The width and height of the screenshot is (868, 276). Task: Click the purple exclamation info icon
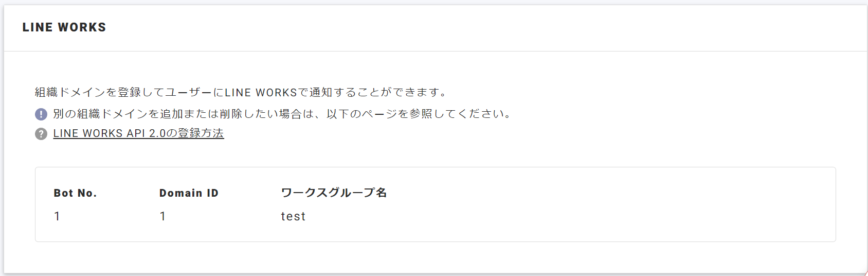click(41, 114)
